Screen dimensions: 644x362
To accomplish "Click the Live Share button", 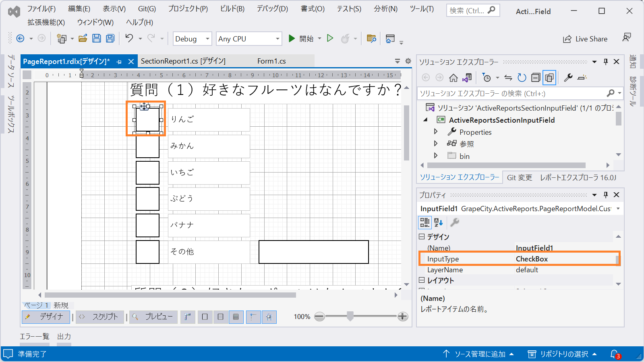I will coord(585,39).
